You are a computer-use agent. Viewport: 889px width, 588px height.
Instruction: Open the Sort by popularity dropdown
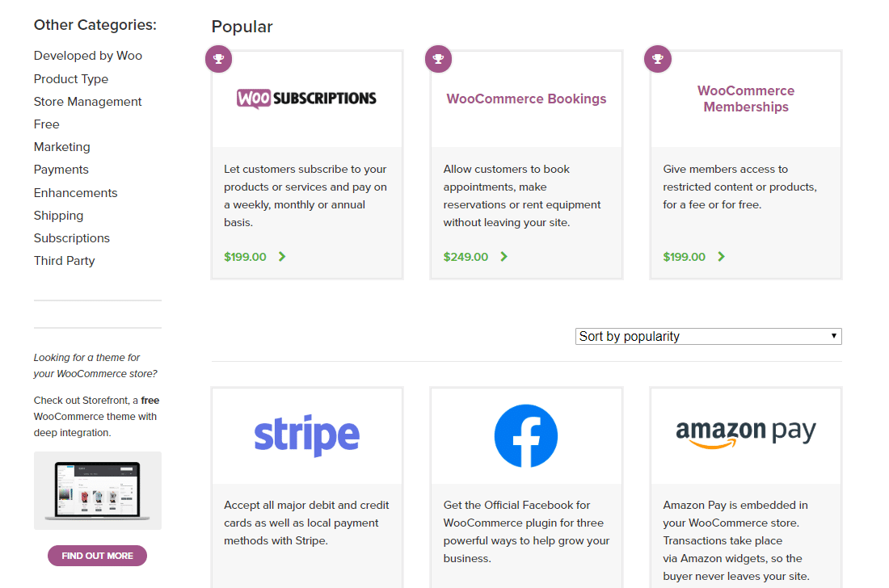tap(708, 336)
